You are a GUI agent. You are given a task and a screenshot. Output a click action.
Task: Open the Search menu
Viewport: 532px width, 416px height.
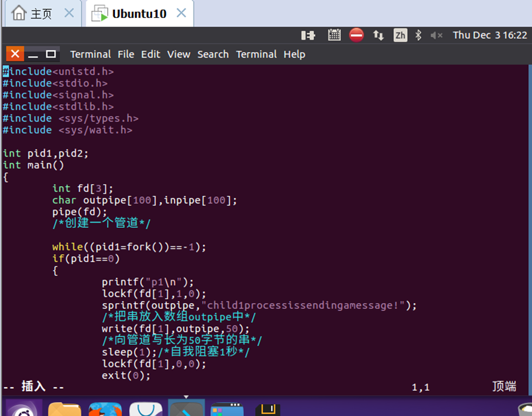(x=213, y=54)
